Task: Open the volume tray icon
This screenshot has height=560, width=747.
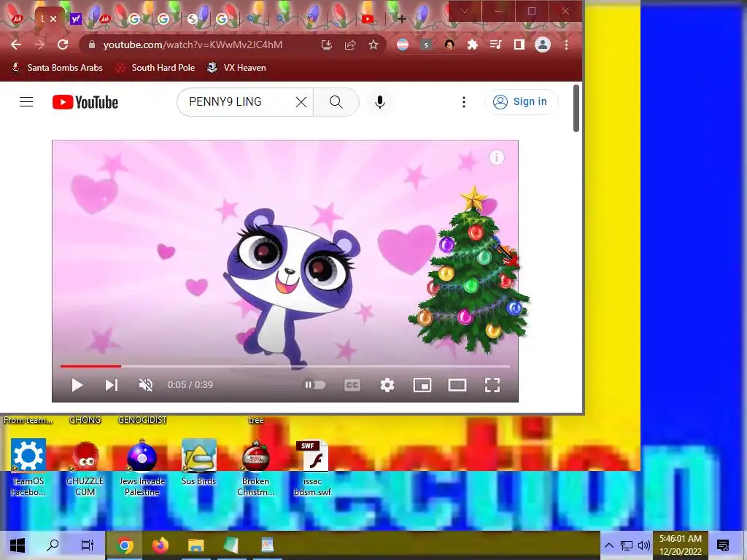Action: [643, 545]
